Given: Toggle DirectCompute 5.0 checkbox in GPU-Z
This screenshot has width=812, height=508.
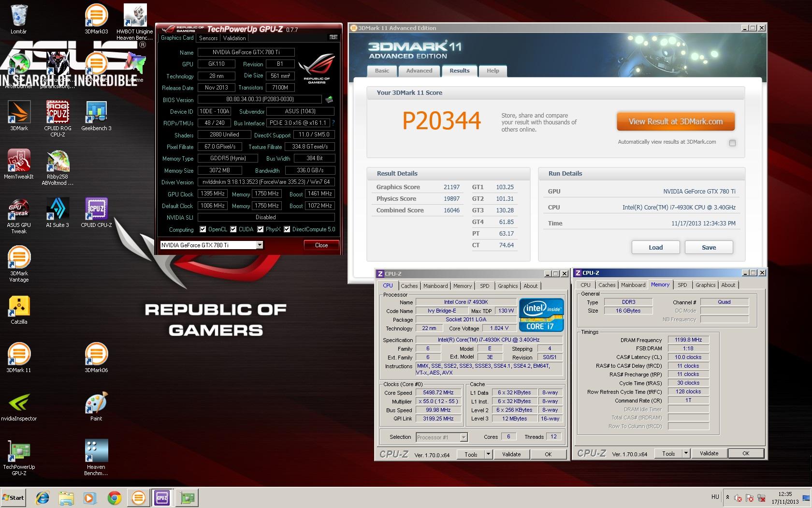Looking at the screenshot, I should click(x=287, y=229).
